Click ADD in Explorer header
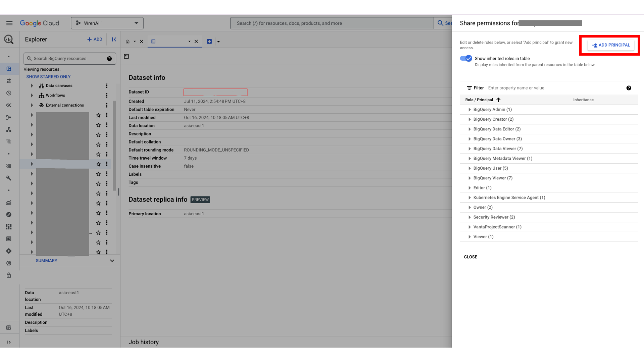 coord(95,40)
